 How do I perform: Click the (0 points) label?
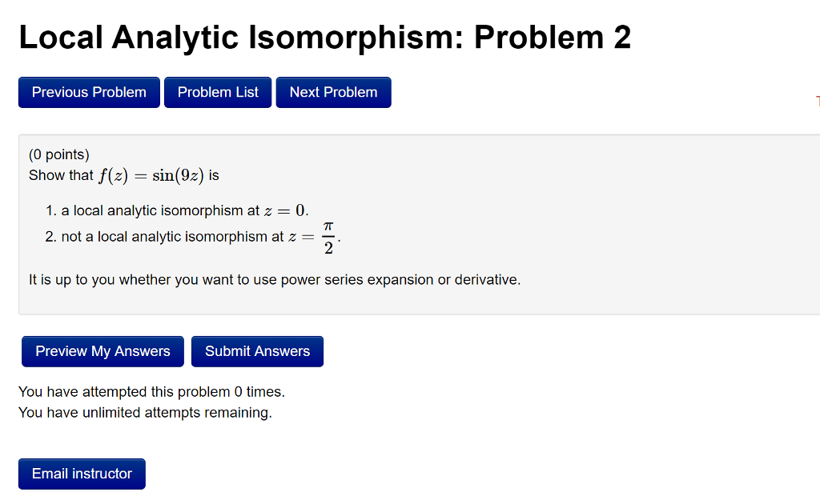[58, 154]
